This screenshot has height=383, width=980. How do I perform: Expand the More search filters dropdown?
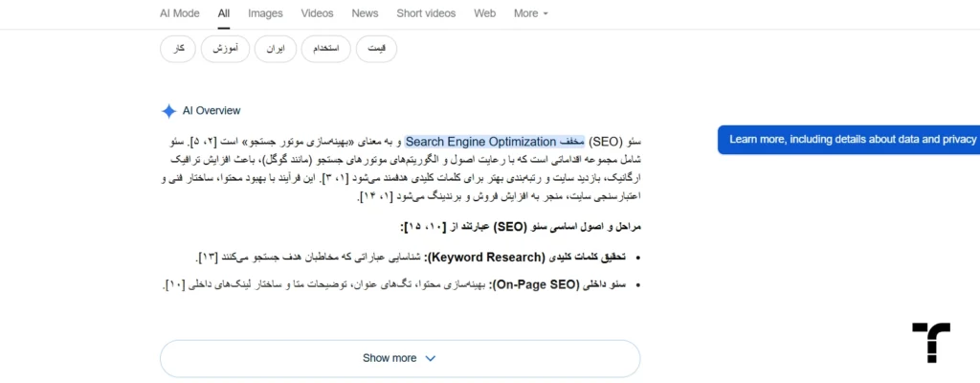pyautogui.click(x=530, y=13)
